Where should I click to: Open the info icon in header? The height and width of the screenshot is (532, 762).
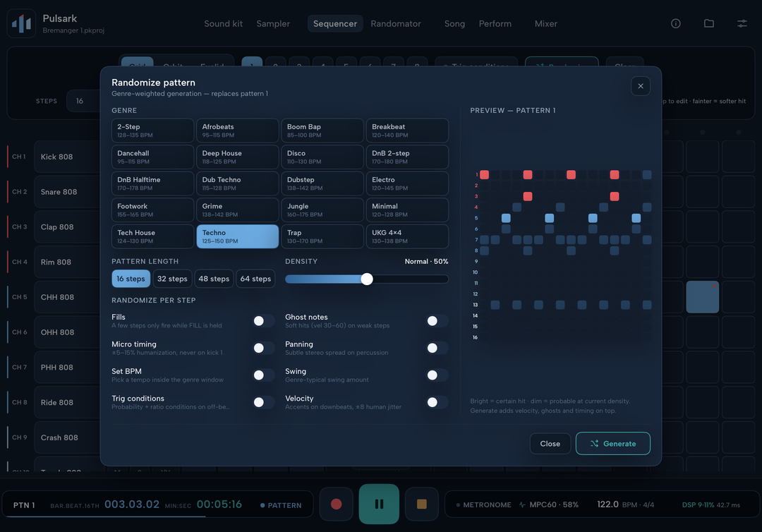675,23
